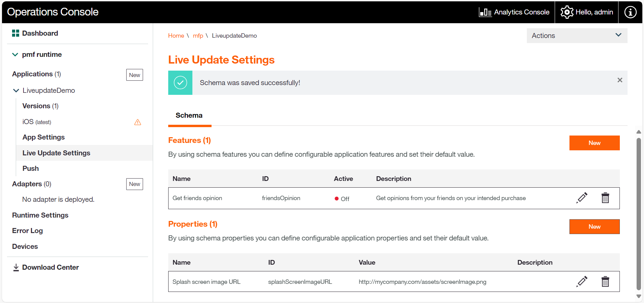Screen dimensions: 644x303
Task: Click the info icon in header
Action: [x=630, y=12]
